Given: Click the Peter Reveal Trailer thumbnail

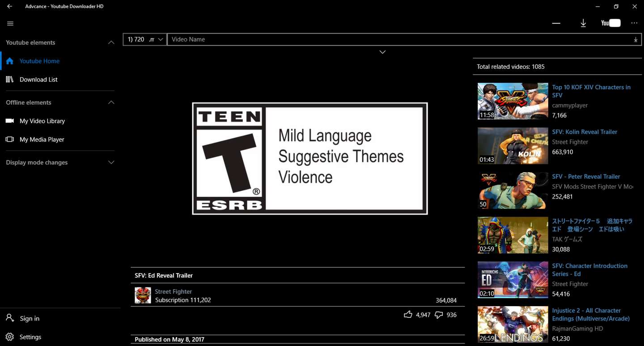Looking at the screenshot, I should (x=513, y=190).
